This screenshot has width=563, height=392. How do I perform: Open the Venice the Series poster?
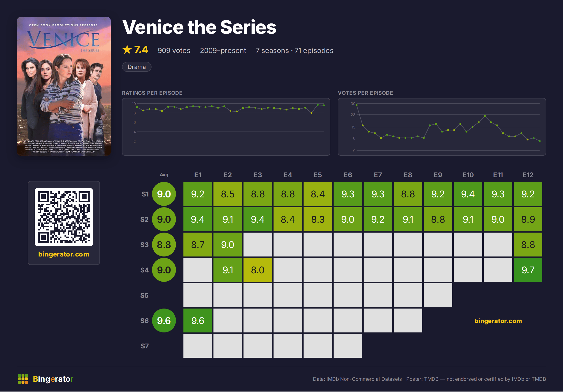click(64, 86)
